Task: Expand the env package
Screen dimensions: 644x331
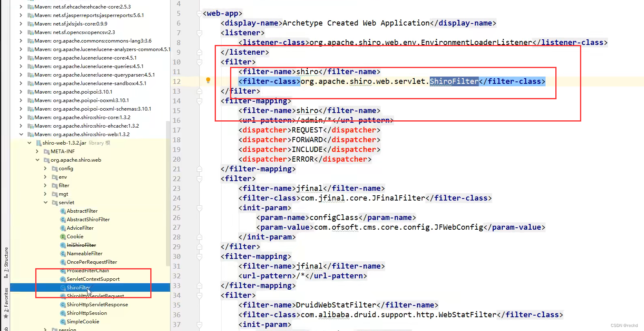Action: [45, 177]
